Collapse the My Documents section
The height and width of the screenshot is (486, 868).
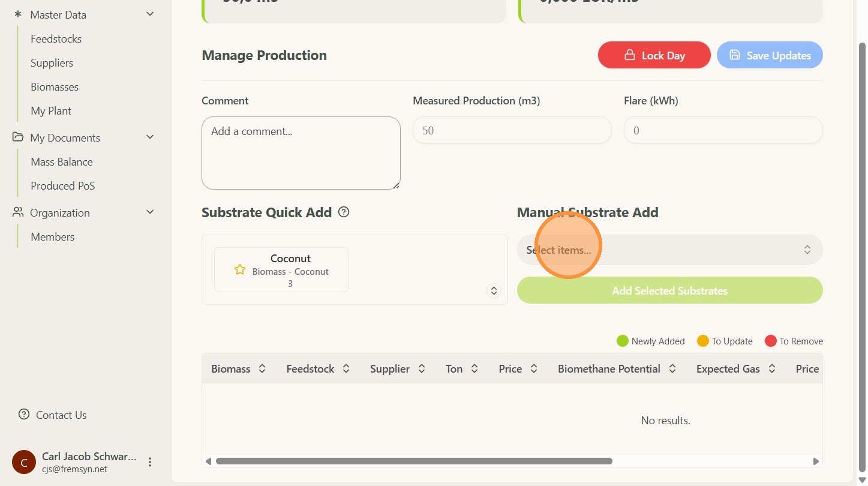click(x=150, y=137)
